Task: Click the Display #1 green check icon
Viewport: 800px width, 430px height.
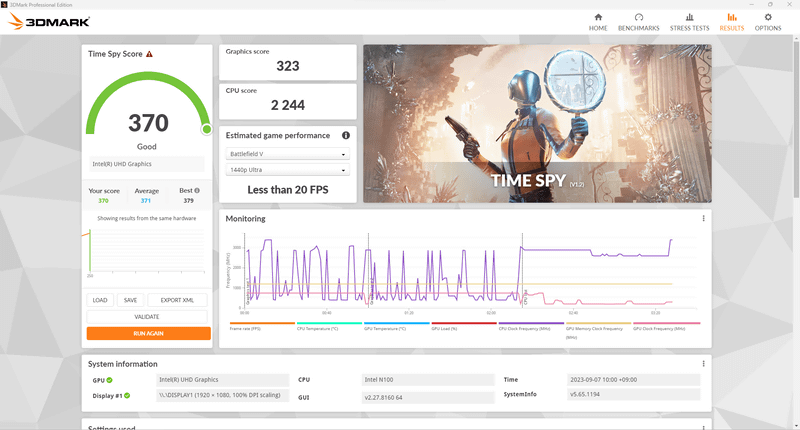Action: [127, 395]
